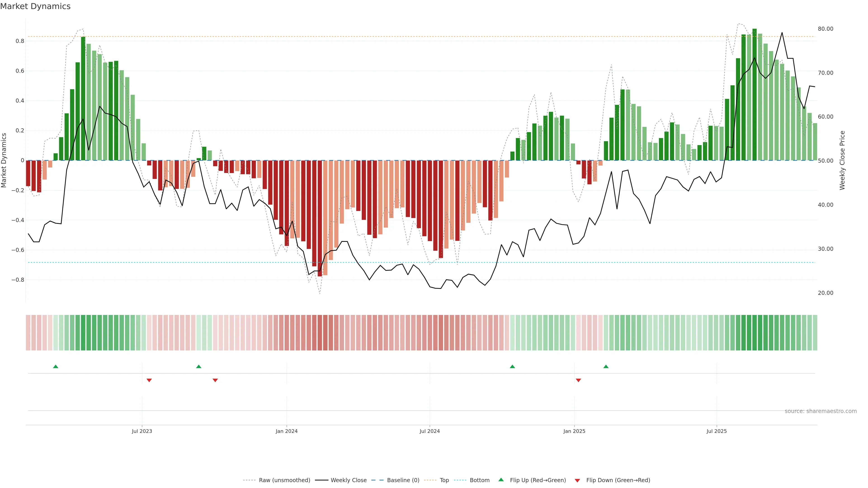Click the red Flip Down marker near Jul 2023

point(149,380)
